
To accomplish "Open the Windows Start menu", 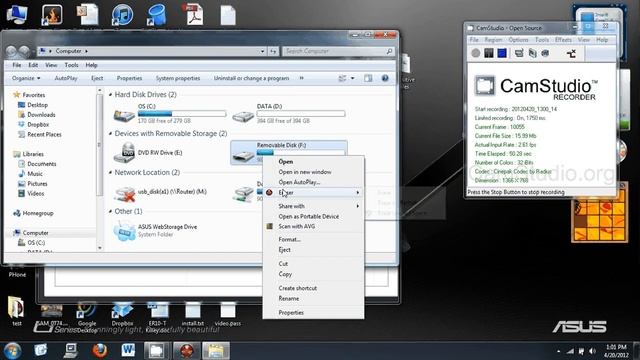I will [x=12, y=350].
